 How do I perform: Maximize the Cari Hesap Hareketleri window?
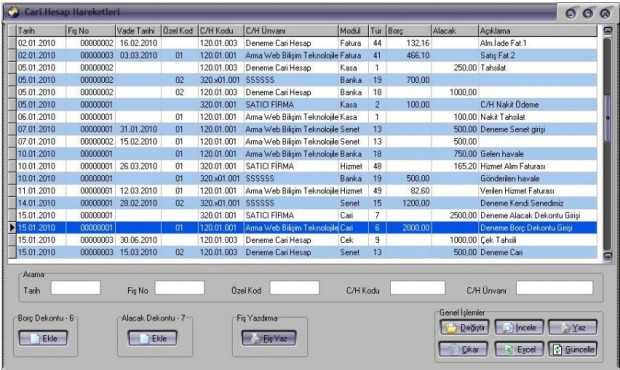(x=588, y=13)
